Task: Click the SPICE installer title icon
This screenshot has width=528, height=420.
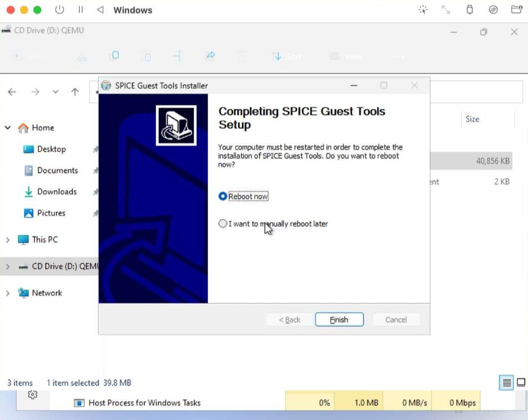Action: pyautogui.click(x=106, y=85)
